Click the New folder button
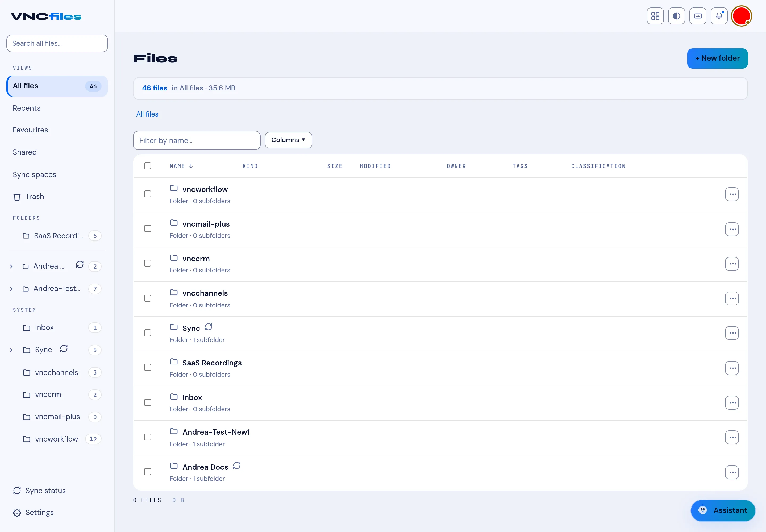The height and width of the screenshot is (532, 766). point(717,58)
